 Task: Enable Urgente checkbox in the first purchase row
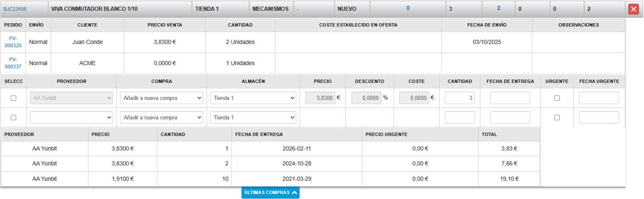pos(557,98)
